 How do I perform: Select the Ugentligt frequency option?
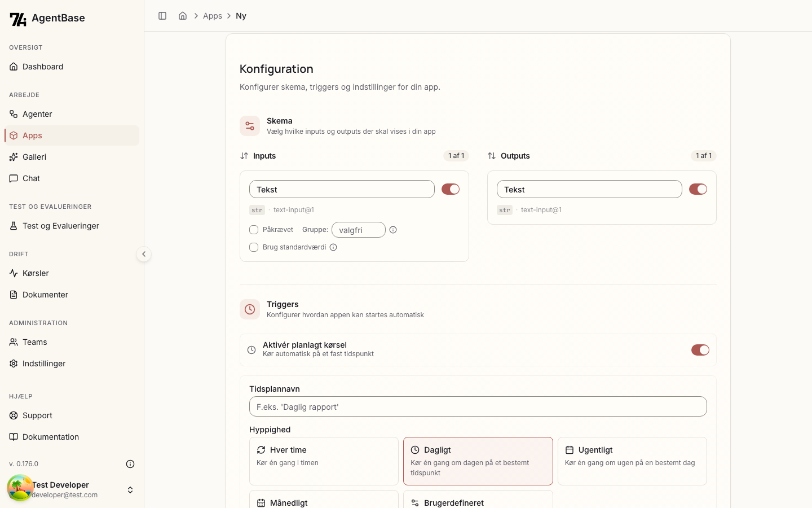[632, 461]
